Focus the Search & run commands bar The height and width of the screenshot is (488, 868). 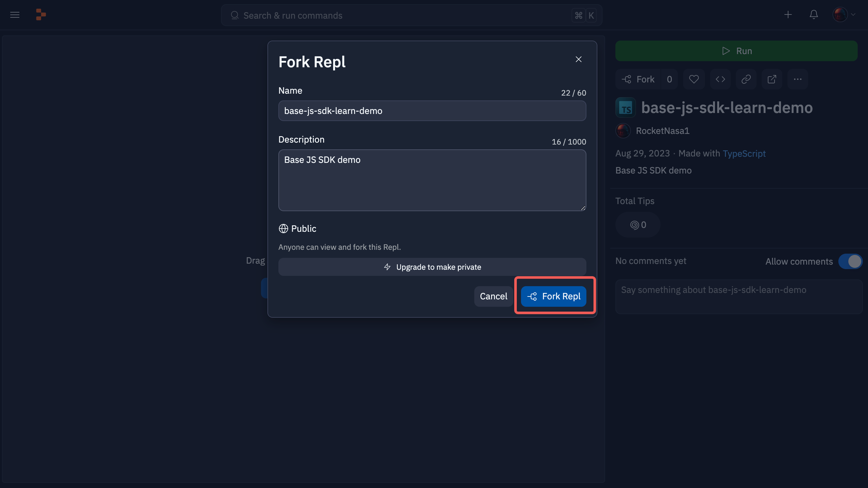tap(411, 15)
